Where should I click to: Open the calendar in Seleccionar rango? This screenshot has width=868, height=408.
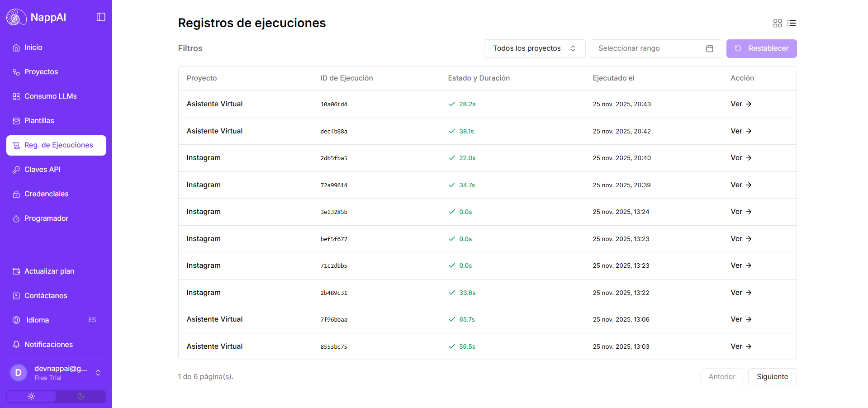point(709,48)
